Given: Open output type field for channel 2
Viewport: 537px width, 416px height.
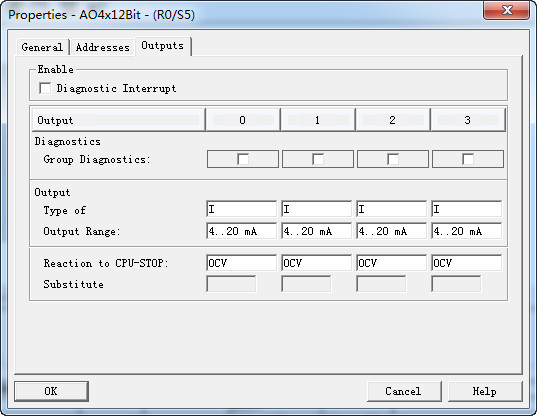Looking at the screenshot, I should tap(391, 209).
